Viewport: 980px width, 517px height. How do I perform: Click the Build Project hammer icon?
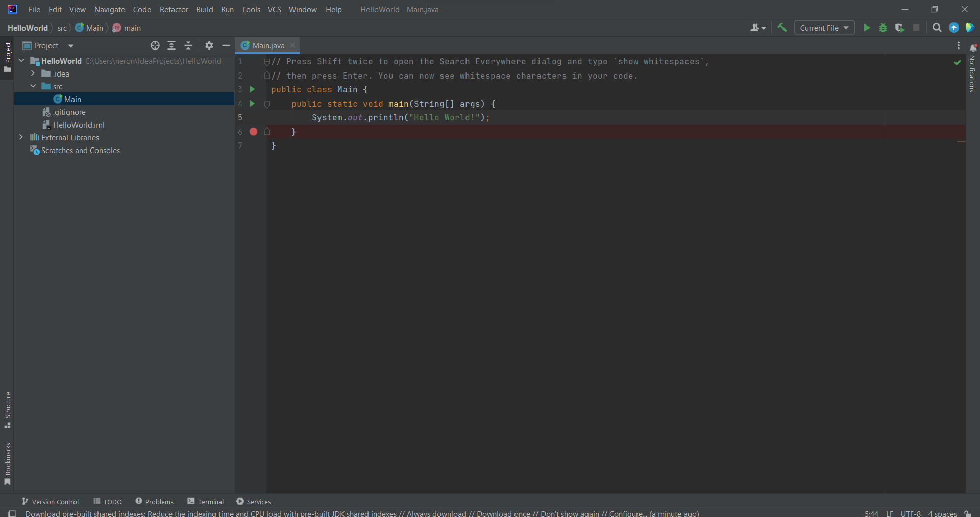tap(782, 28)
